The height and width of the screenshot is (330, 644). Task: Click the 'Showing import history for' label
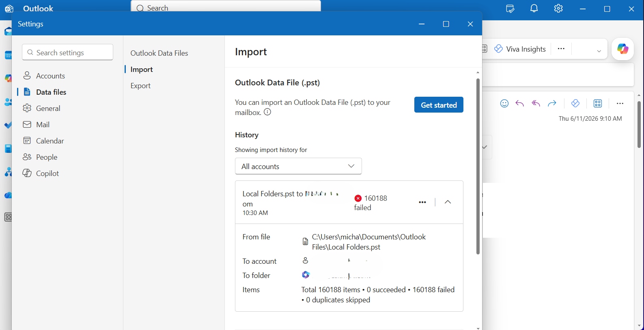[271, 150]
